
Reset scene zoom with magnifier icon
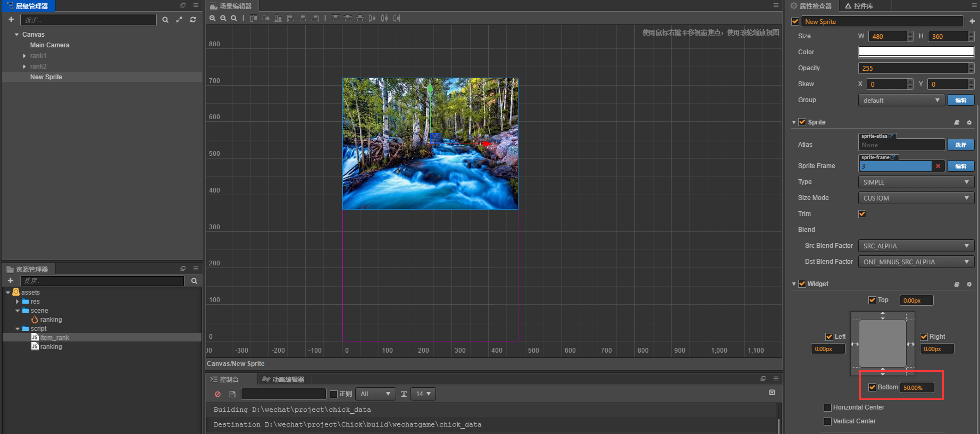[x=234, y=18]
